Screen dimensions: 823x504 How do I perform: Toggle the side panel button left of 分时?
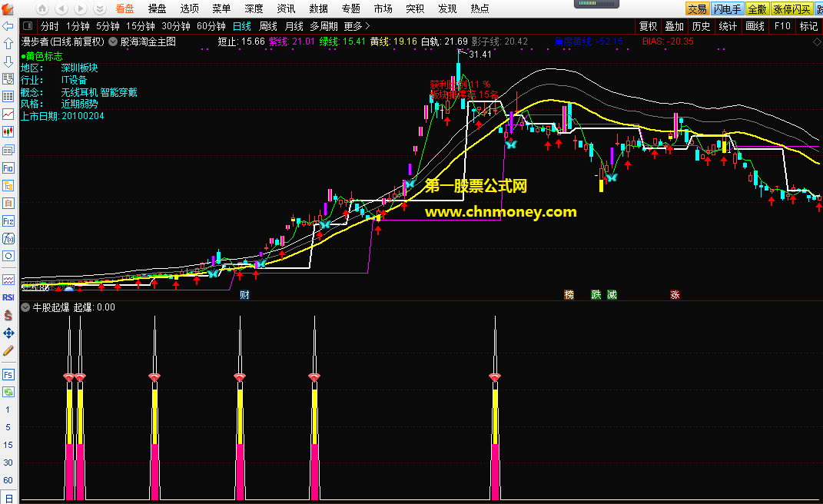click(x=28, y=25)
